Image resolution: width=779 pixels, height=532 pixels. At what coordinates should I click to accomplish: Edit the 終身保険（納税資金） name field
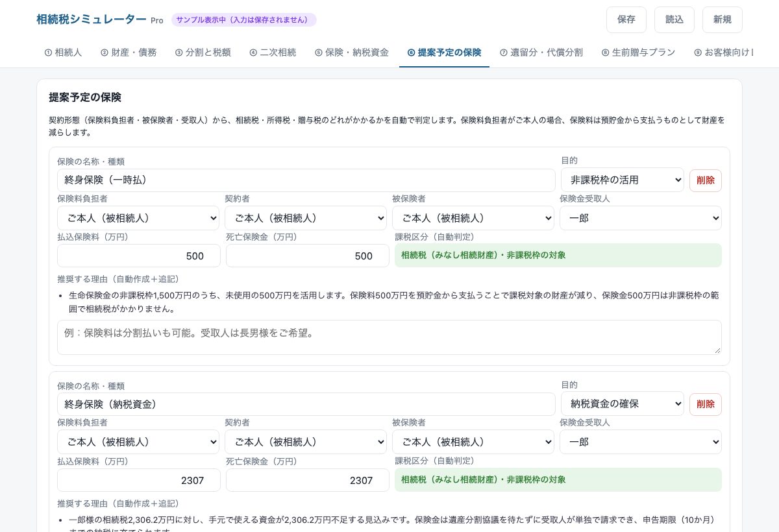click(306, 404)
